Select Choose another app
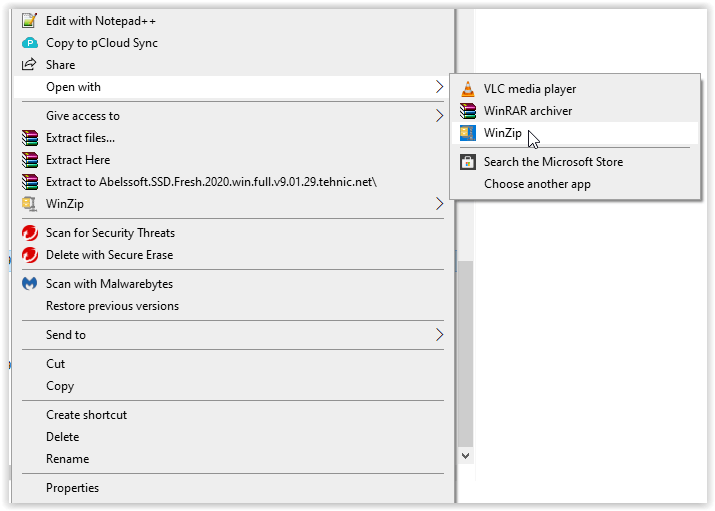 tap(575, 184)
